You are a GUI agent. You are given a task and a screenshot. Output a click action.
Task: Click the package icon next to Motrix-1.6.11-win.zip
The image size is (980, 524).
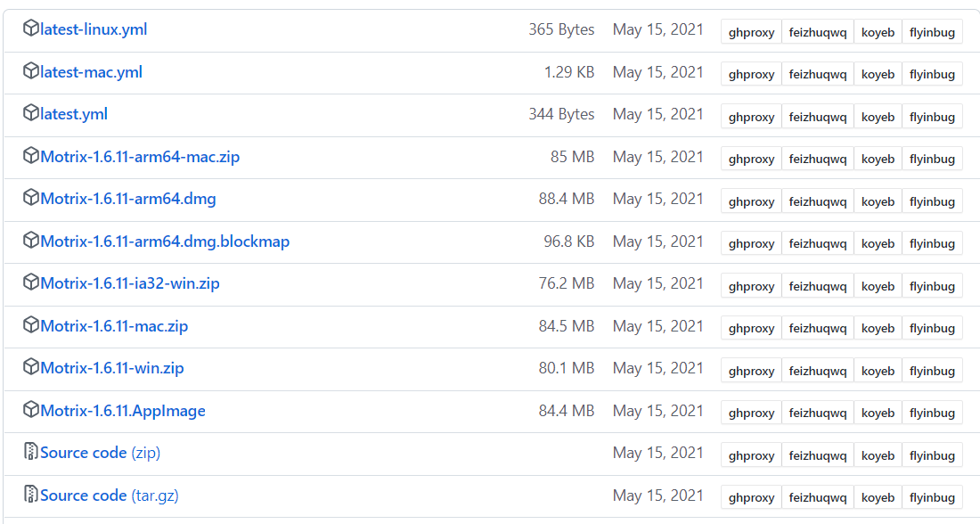31,367
